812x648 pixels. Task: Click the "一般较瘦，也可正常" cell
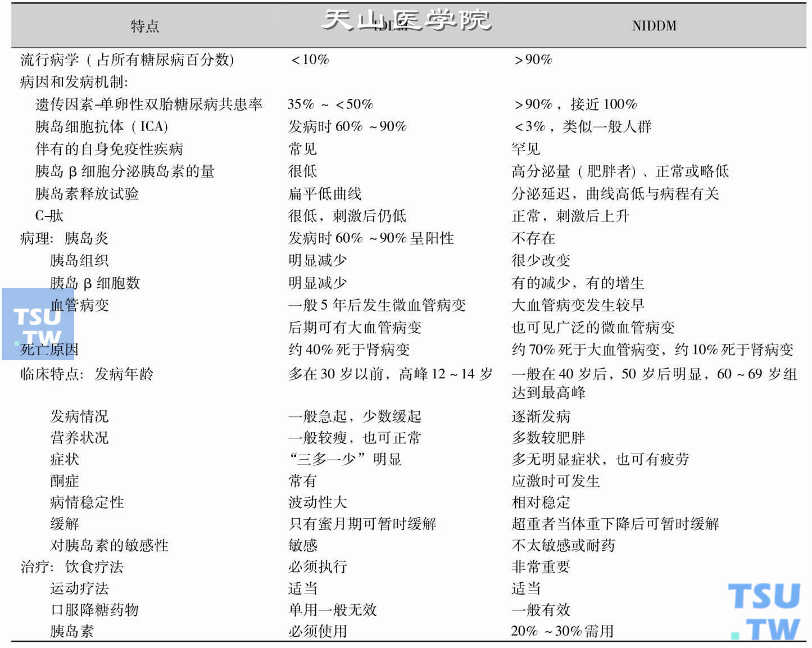(355, 438)
